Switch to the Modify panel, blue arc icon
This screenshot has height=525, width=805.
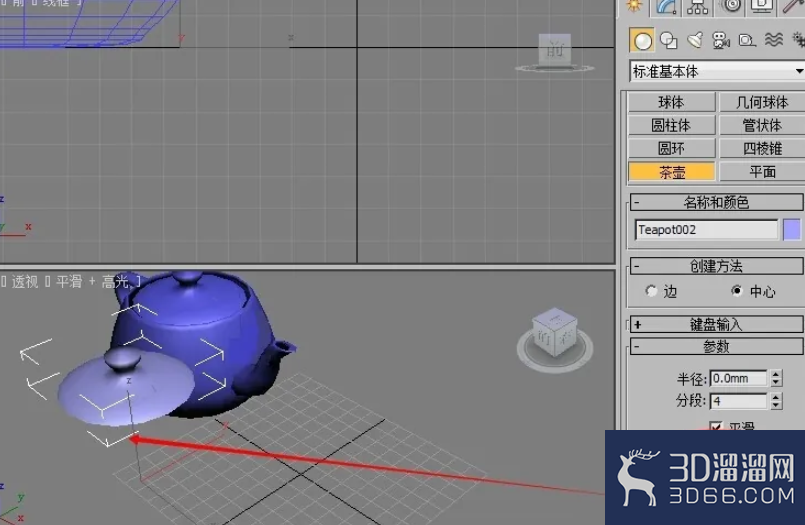tap(667, 6)
